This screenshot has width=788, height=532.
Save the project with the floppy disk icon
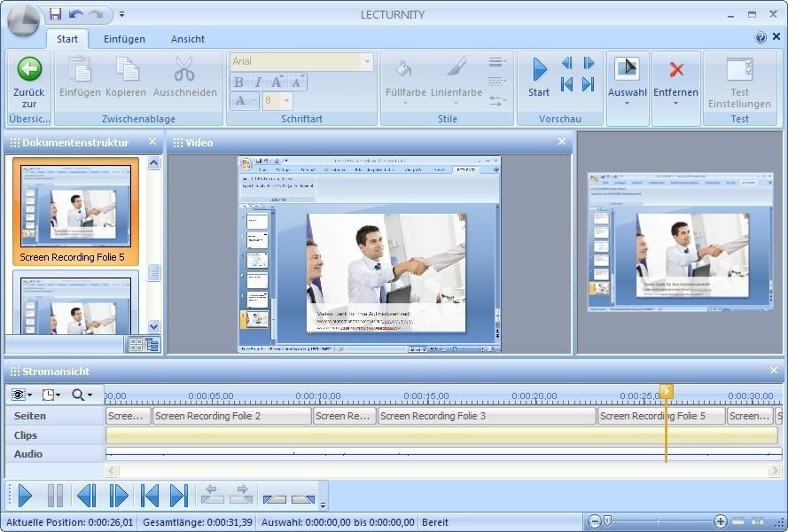[x=56, y=13]
